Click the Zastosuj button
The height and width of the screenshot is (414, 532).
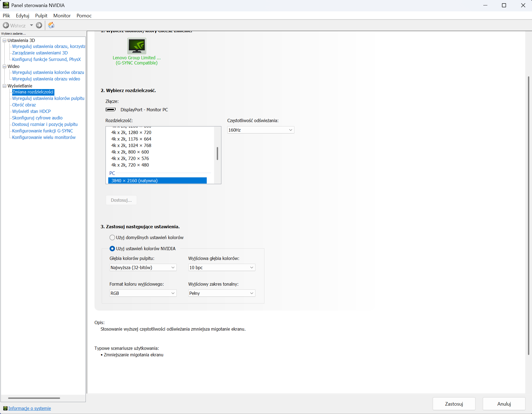click(454, 404)
